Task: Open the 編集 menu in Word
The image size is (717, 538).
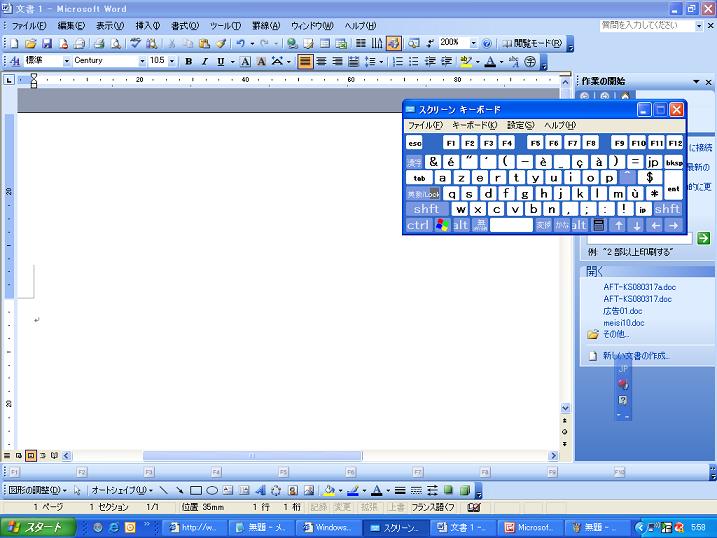Action: [71, 26]
